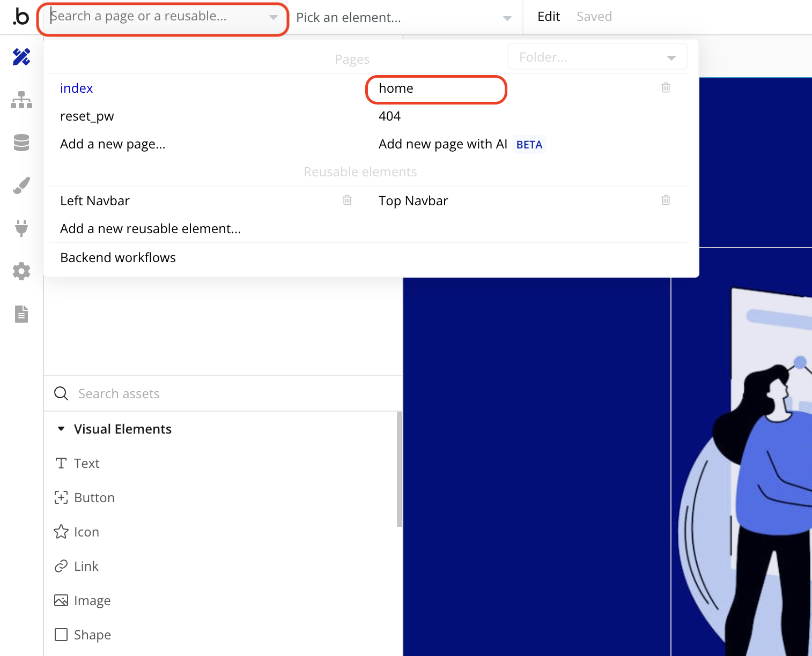812x656 pixels.
Task: Open Backend workflows
Action: coord(118,258)
